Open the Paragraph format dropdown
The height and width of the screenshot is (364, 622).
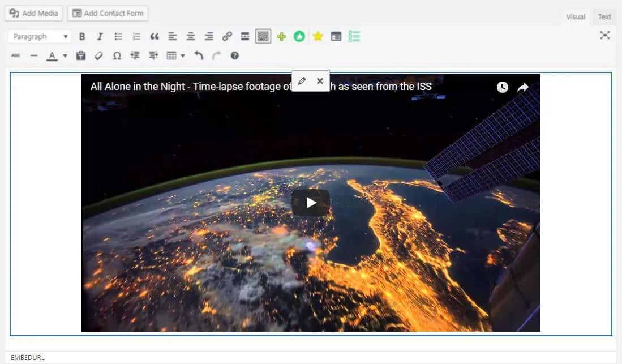point(40,37)
